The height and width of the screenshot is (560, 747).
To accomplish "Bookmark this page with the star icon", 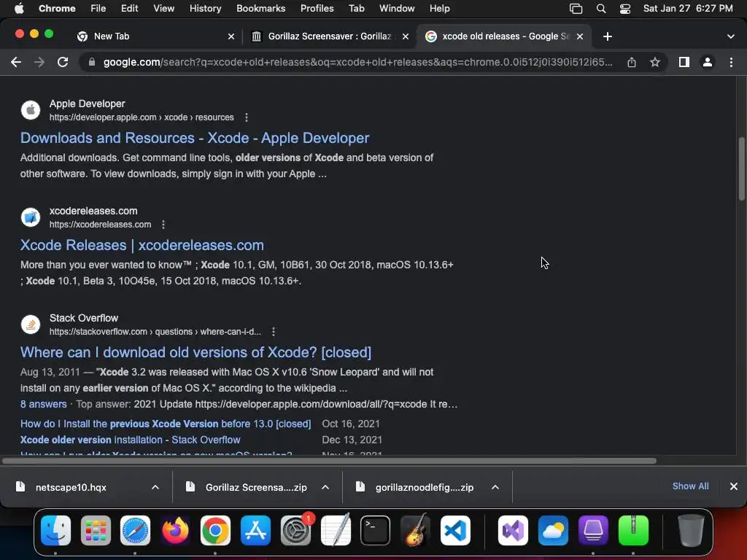I will pyautogui.click(x=655, y=63).
